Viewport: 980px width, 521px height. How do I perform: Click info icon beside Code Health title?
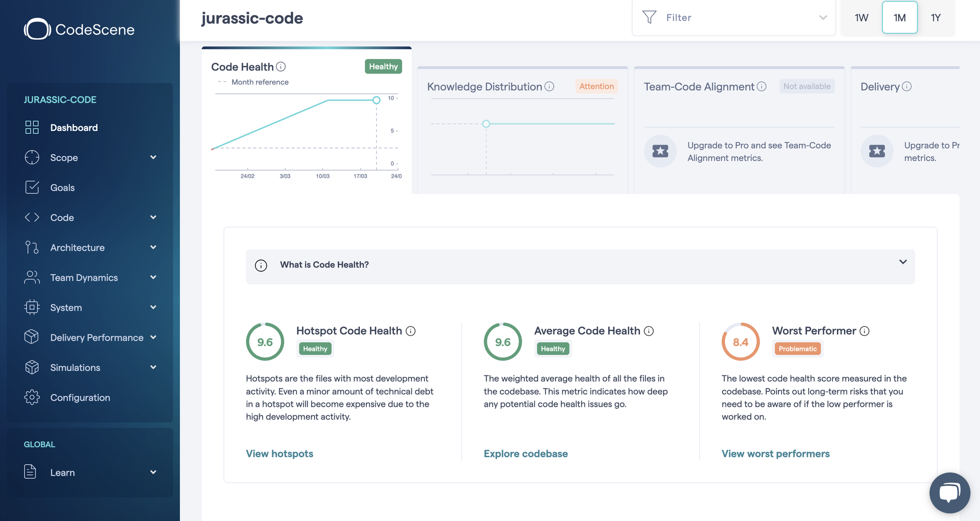click(x=281, y=66)
